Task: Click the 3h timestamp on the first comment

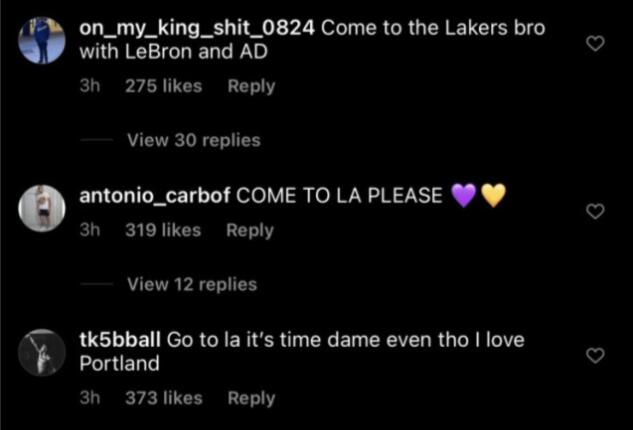Action: click(x=90, y=86)
